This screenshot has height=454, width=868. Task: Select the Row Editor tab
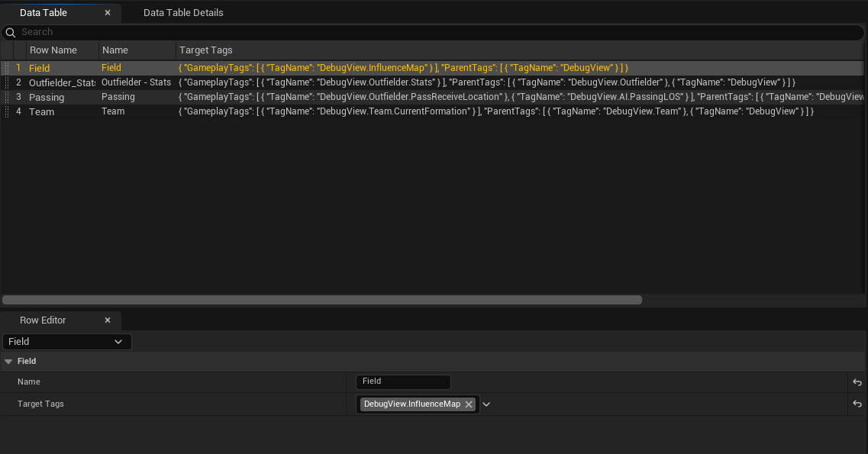[44, 320]
